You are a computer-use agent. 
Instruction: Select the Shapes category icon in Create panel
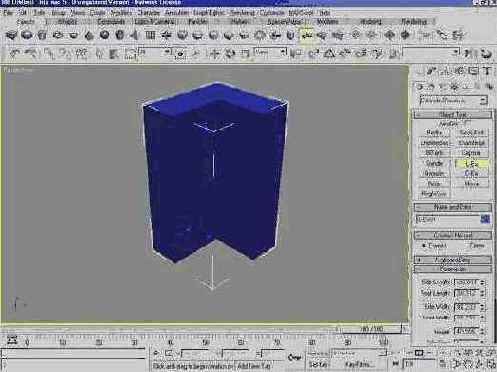[x=431, y=87]
